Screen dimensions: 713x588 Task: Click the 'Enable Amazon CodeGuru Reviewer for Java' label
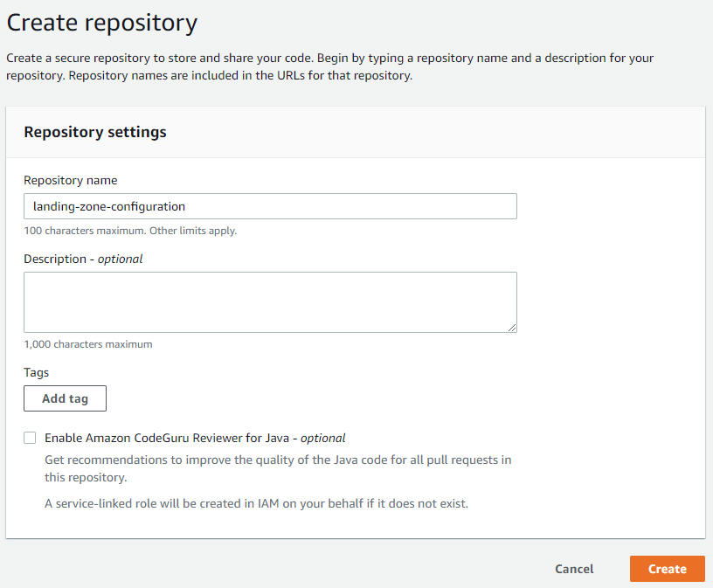[x=169, y=438]
